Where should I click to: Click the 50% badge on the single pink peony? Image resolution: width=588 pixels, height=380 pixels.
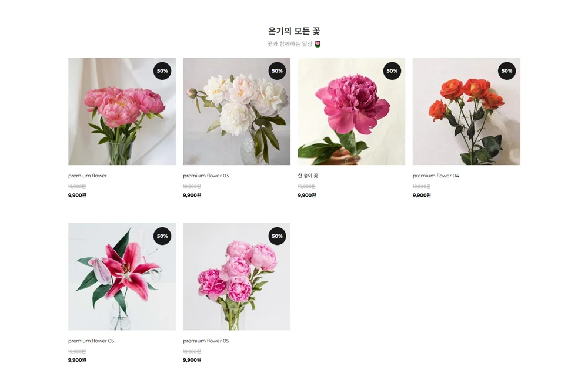(x=392, y=71)
